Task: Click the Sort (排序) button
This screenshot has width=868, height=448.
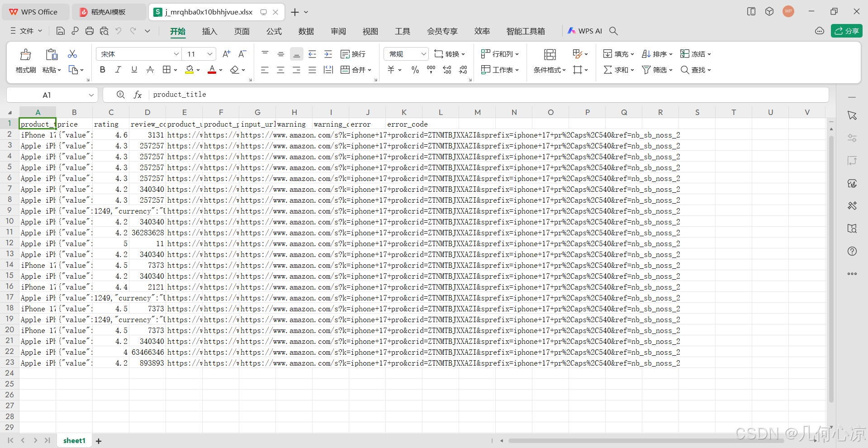Action: point(657,54)
